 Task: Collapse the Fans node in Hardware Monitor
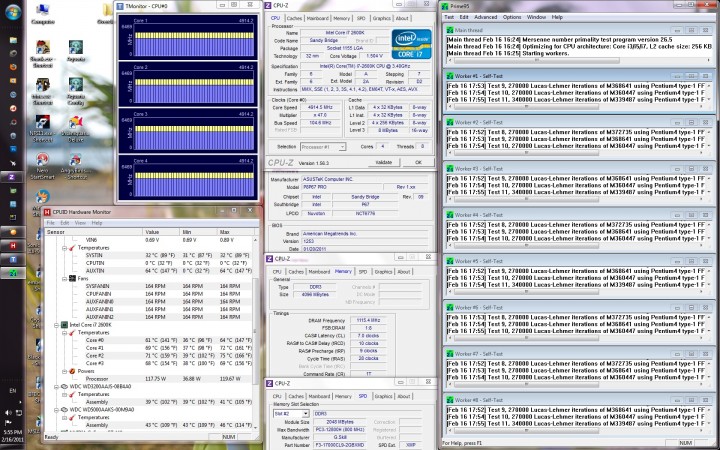click(x=65, y=278)
